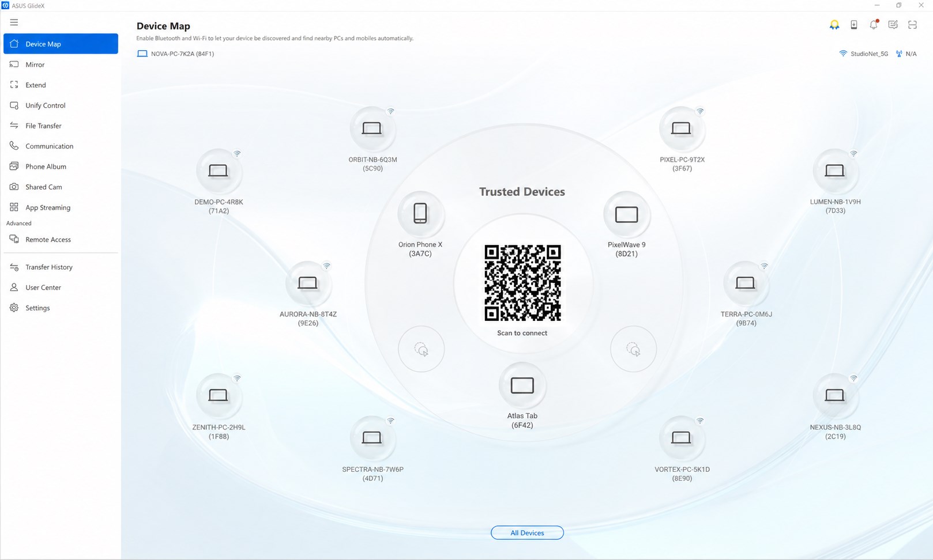933x560 pixels.
Task: Select the ZENITH-PC-2H9L laptop
Action: click(218, 396)
